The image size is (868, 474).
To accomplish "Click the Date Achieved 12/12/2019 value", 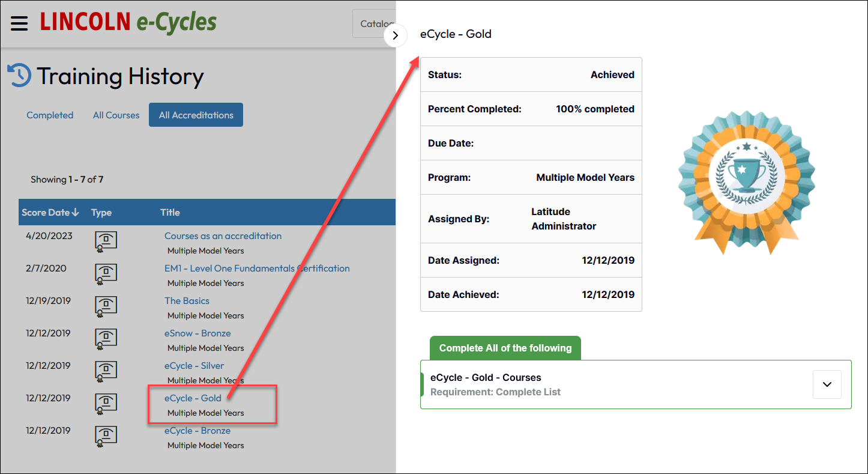I will 607,294.
